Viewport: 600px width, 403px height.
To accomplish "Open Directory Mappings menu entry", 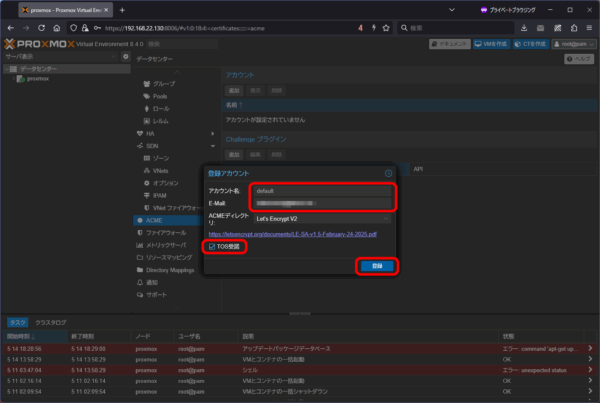I will pyautogui.click(x=167, y=270).
